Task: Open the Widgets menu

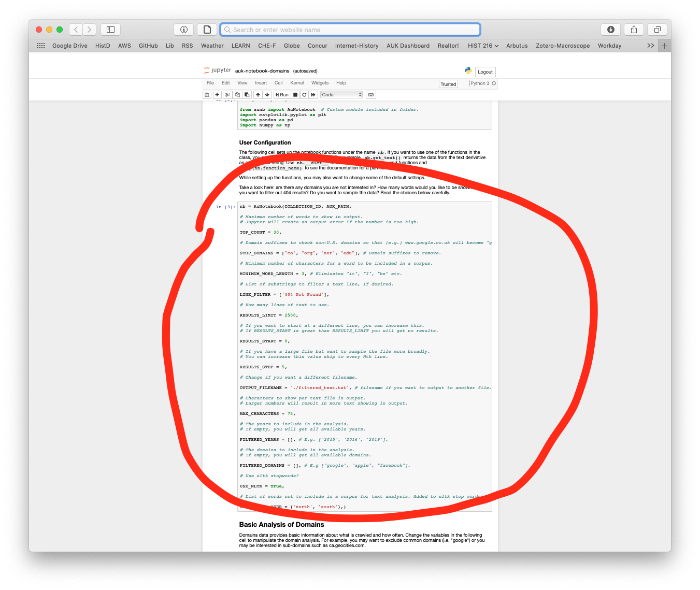Action: 320,83
